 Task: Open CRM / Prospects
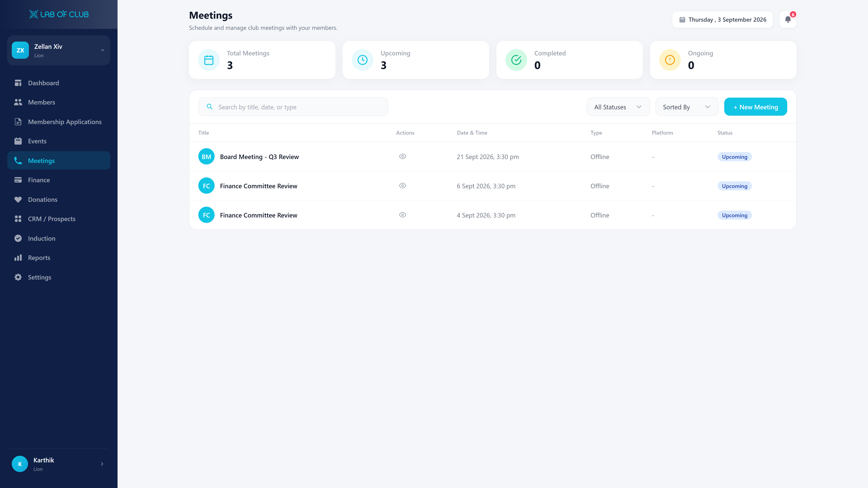click(x=59, y=219)
